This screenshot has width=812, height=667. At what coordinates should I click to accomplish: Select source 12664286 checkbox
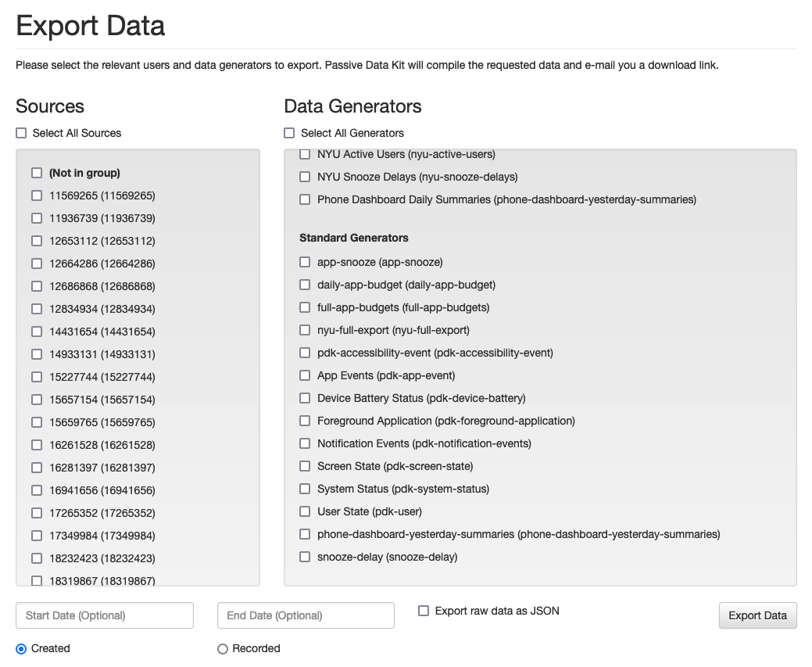tap(37, 264)
